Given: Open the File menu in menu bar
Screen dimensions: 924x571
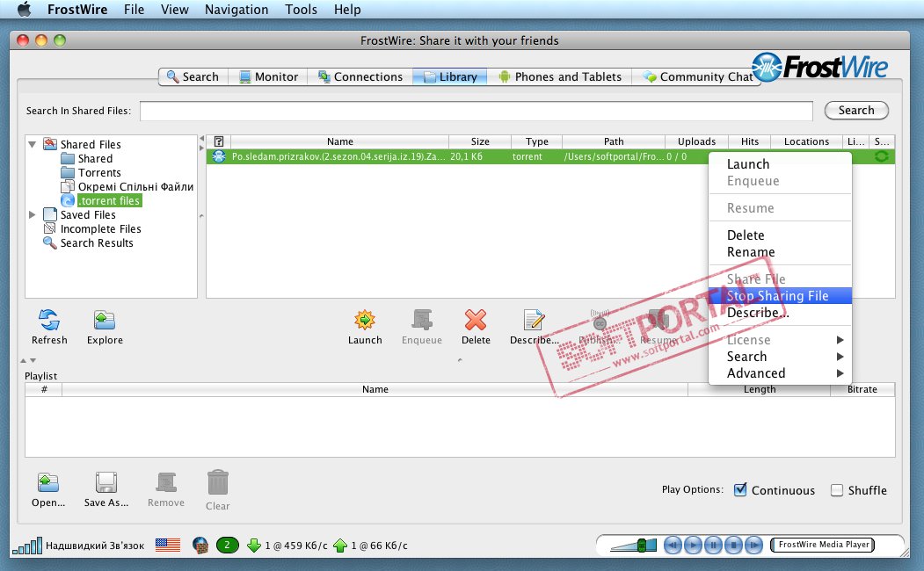Looking at the screenshot, I should (x=134, y=10).
